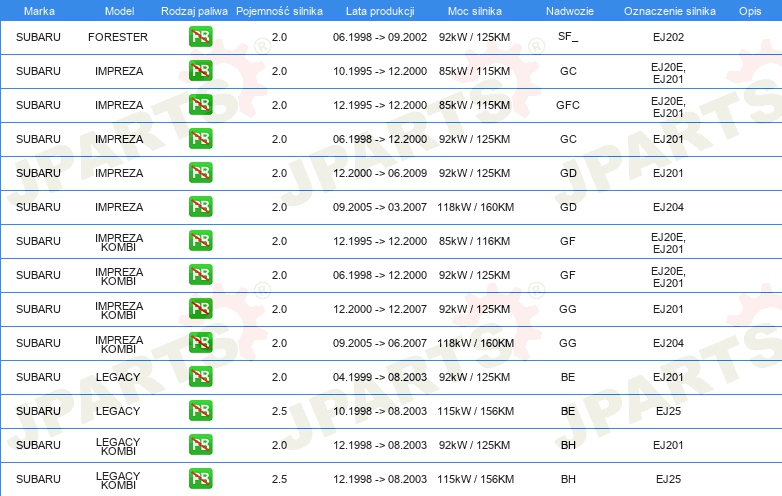The image size is (782, 496).
Task: Click the fuel icon in the LEGACY KOMBI 2.0 row
Action: 200,445
